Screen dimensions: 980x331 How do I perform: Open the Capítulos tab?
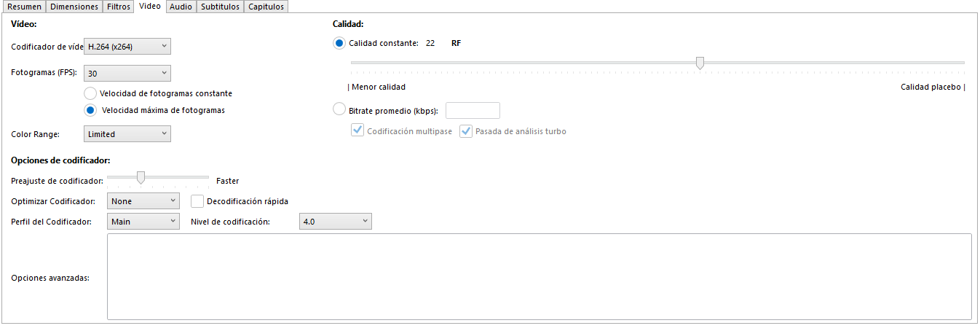(x=266, y=7)
